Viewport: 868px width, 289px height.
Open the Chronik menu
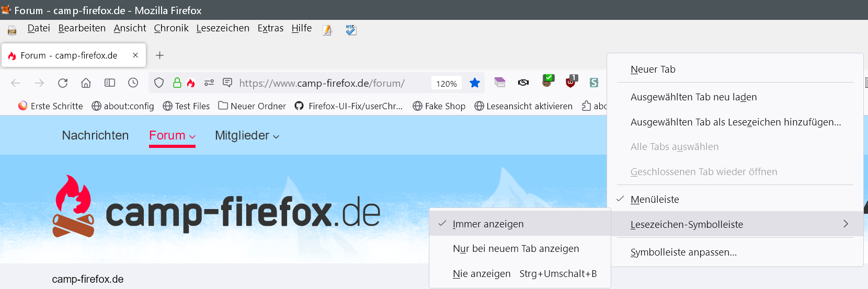click(171, 28)
